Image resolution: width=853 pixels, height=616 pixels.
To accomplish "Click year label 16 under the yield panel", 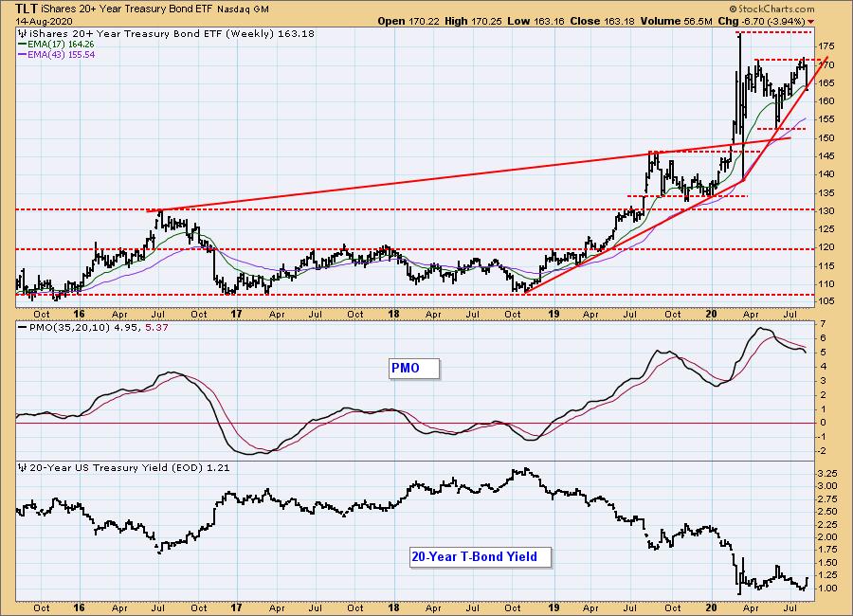I will coord(79,607).
